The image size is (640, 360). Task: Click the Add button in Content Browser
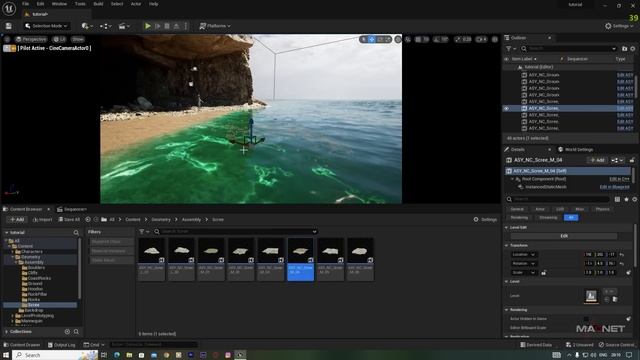[x=17, y=220]
